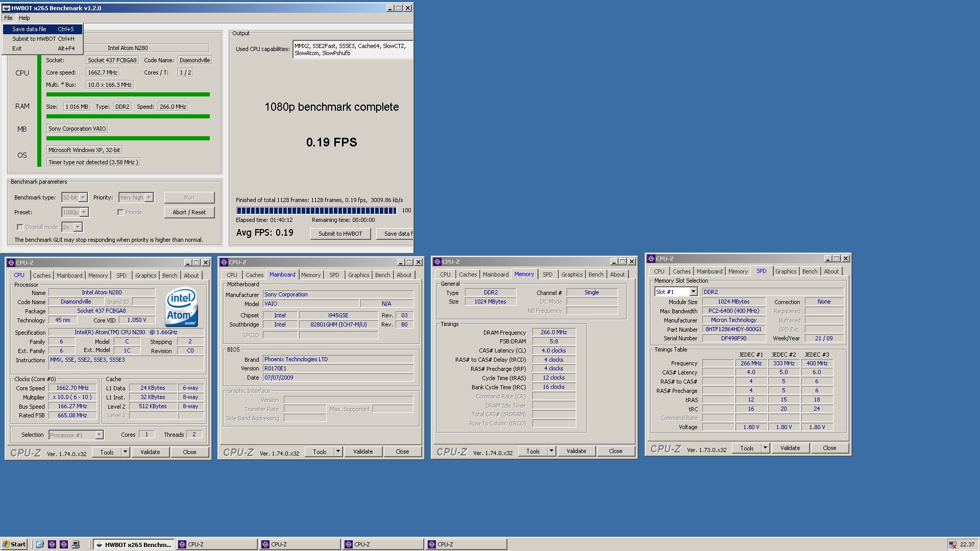Click the title icon of the CPU-Z Memory window
Viewport: 980px width, 551px height.
pyautogui.click(x=437, y=262)
